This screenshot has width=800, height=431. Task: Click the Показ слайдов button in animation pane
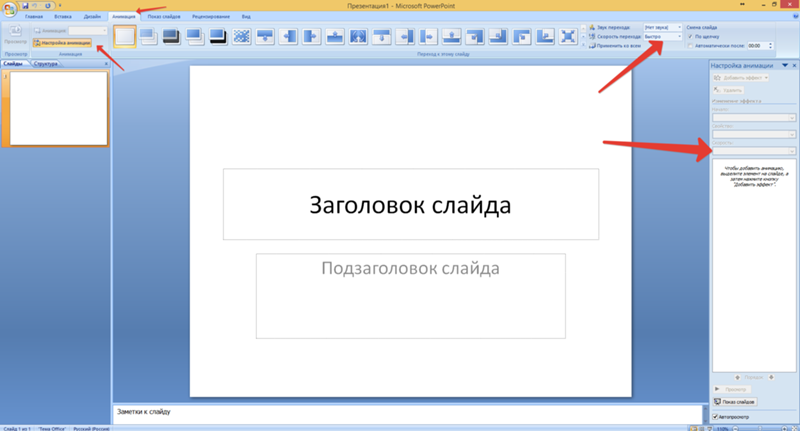coord(735,402)
